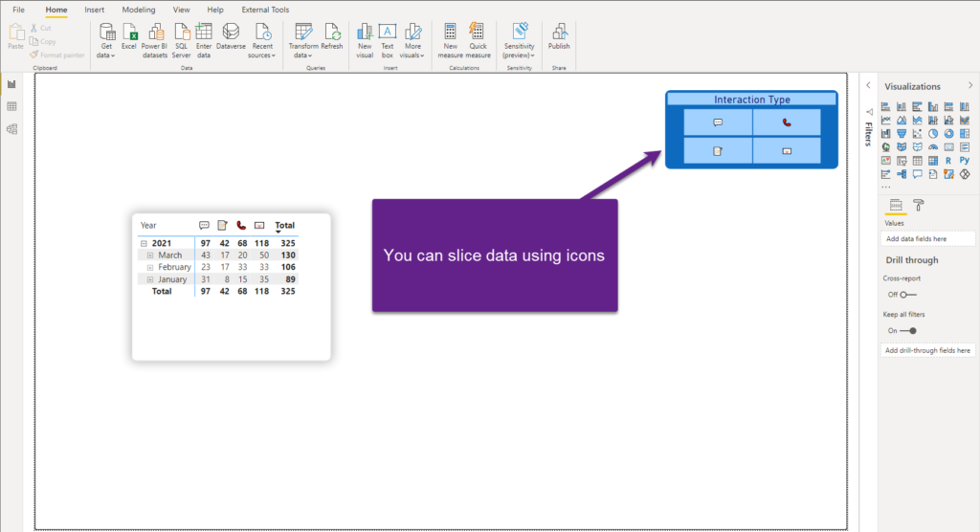This screenshot has height=532, width=980.
Task: Select the Matrix visual
Action: pyautogui.click(x=933, y=162)
